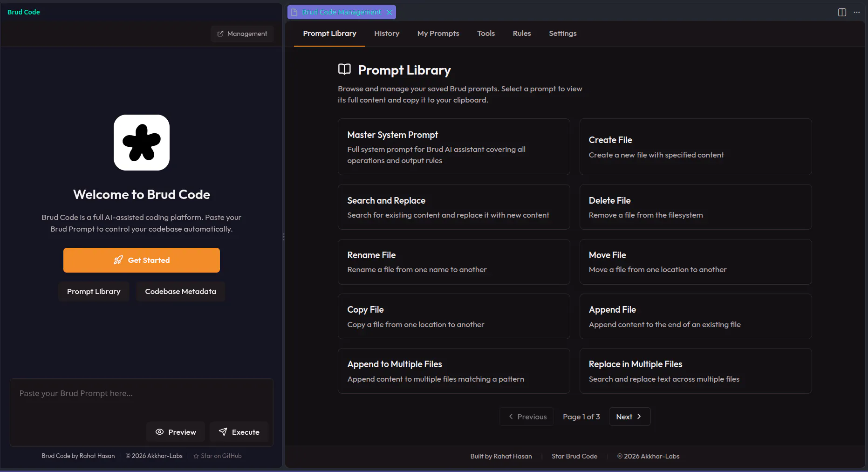The height and width of the screenshot is (472, 868).
Task: Click the Star Brud Code footer link
Action: [574, 456]
